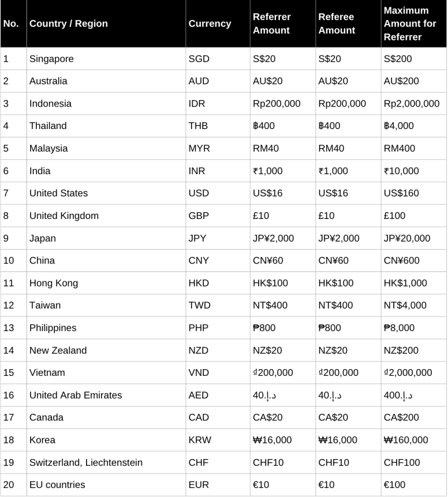This screenshot has width=448, height=497.
Task: Select the Singapore country cell
Action: [x=51, y=59]
